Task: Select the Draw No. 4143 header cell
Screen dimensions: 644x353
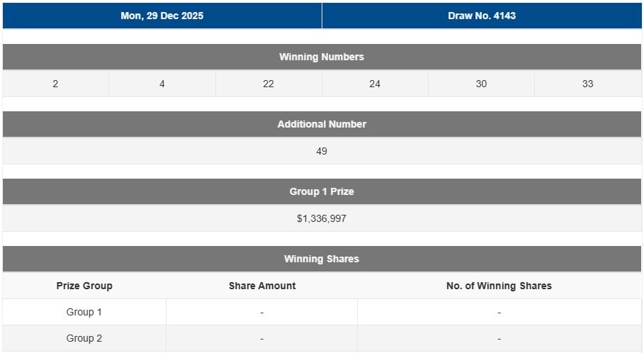Action: click(x=482, y=16)
